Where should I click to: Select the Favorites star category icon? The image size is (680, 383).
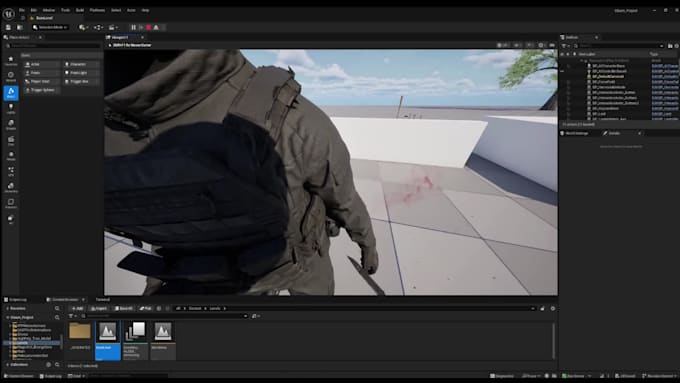tap(11, 60)
